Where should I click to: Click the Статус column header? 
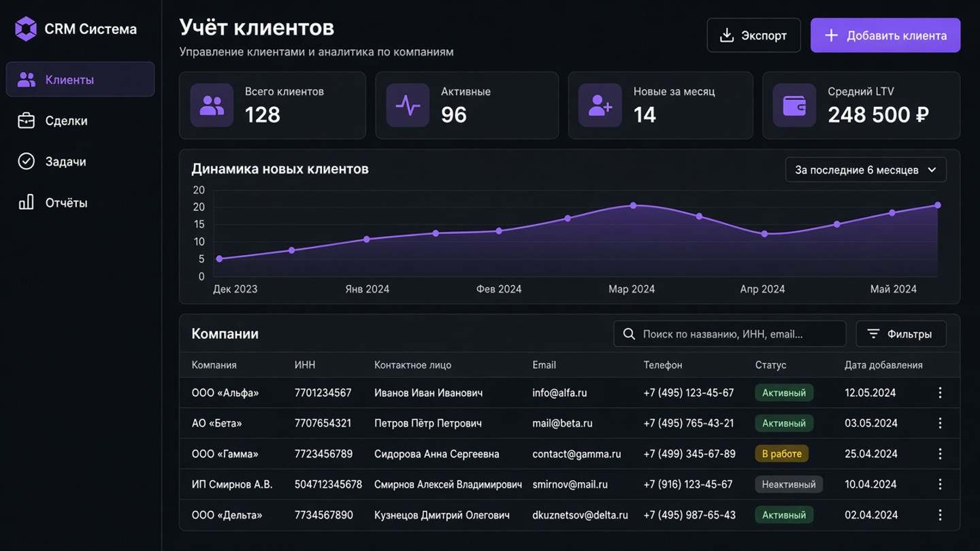pyautogui.click(x=770, y=365)
